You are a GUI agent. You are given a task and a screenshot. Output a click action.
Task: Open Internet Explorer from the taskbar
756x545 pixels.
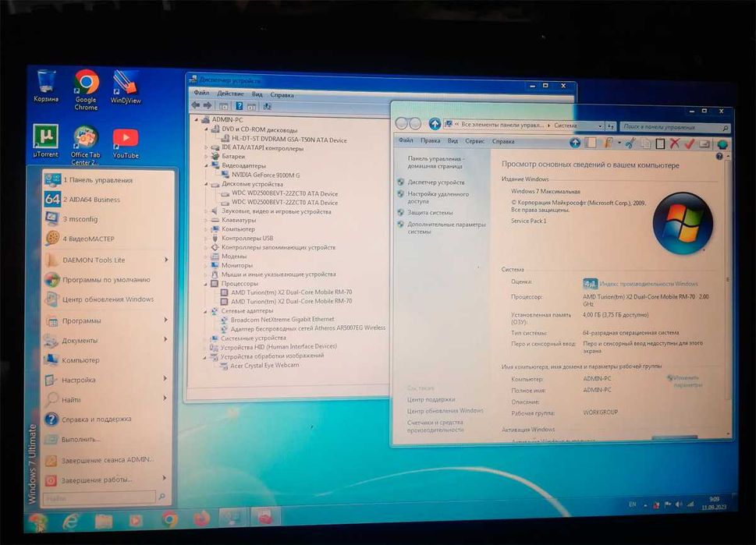pyautogui.click(x=70, y=521)
